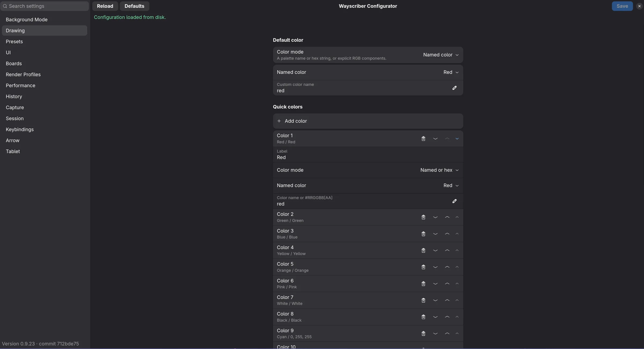Viewport: 644px width, 349px height.
Task: Move Color 9 Cyan up
Action: click(447, 334)
